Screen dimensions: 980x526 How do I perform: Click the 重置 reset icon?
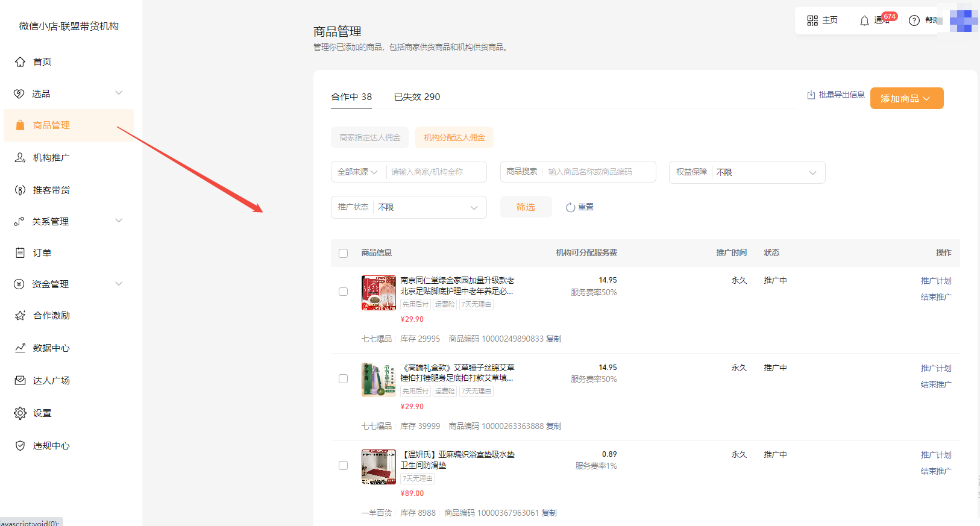[570, 207]
